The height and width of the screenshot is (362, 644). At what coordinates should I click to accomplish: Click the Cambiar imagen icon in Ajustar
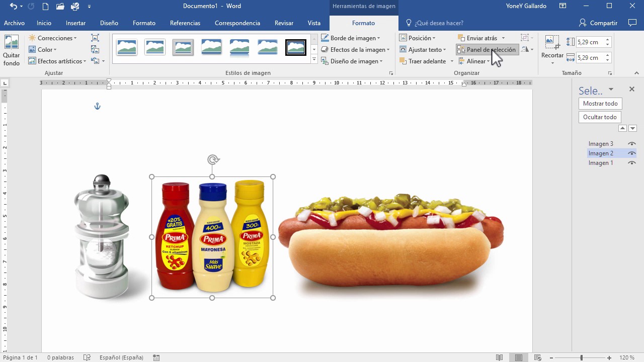[x=95, y=49]
